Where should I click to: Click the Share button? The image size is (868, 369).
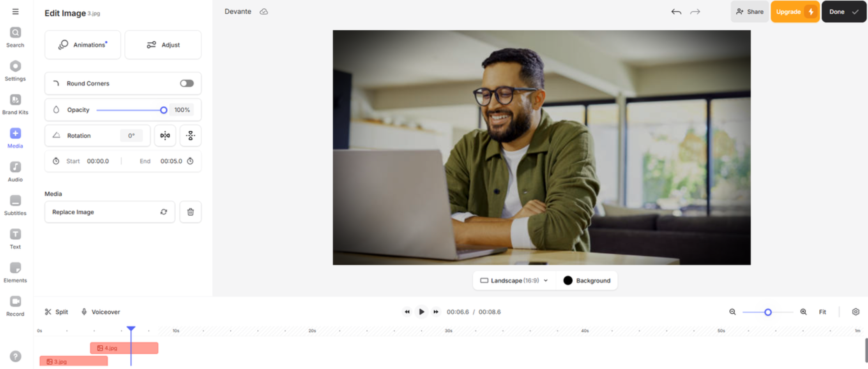pos(750,12)
